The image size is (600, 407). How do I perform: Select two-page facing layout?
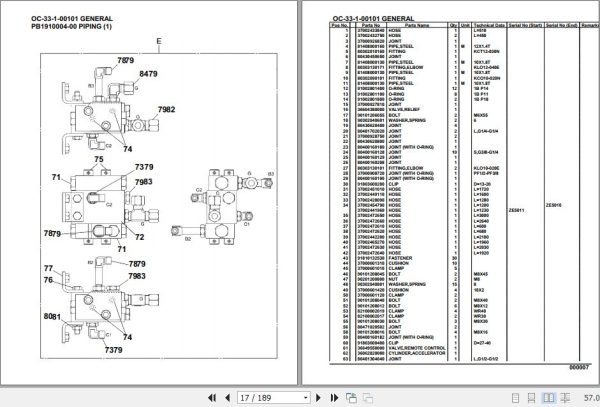point(548,398)
